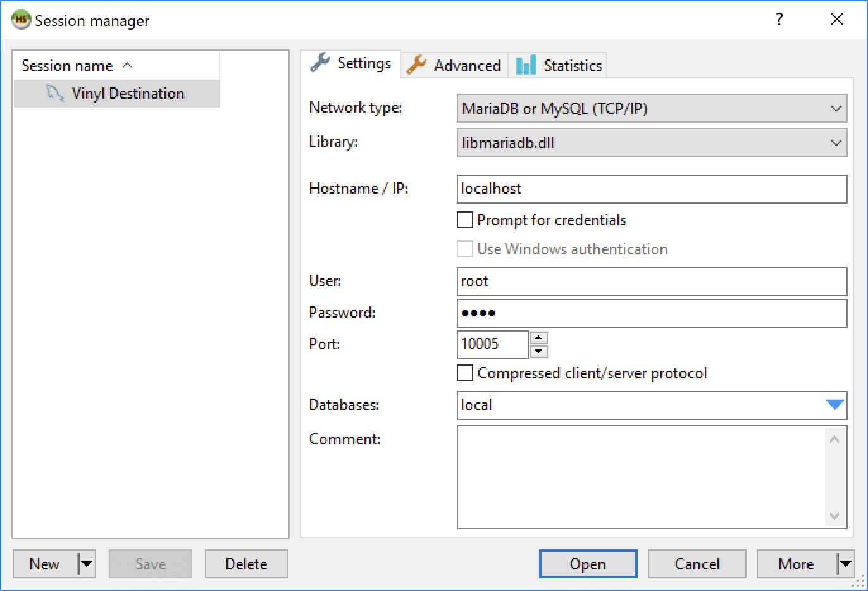This screenshot has width=868, height=591.
Task: Switch to the Advanced tab
Action: (454, 65)
